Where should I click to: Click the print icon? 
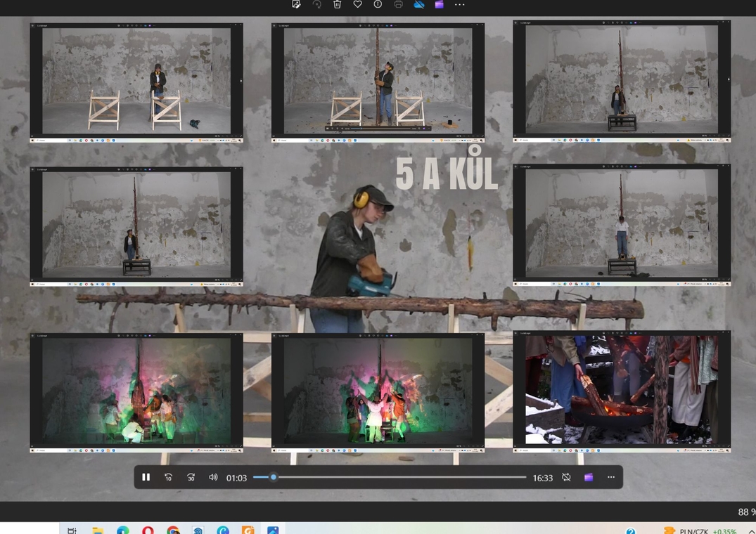click(x=398, y=4)
